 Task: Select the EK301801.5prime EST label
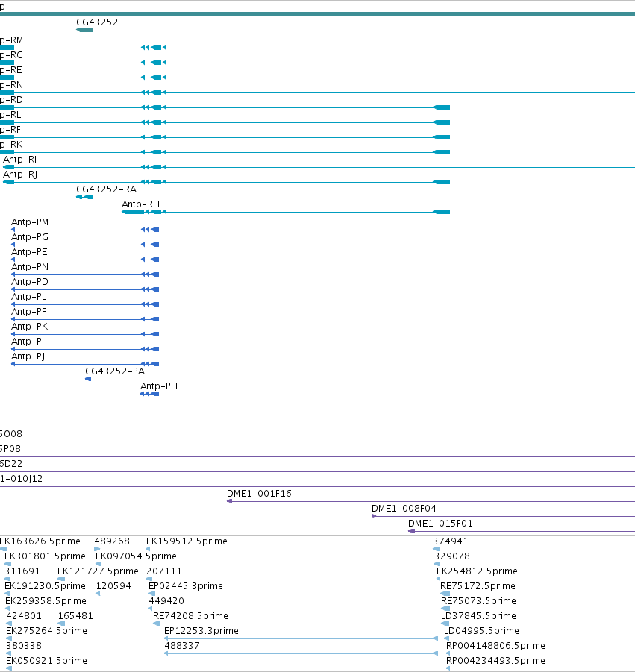(45, 556)
